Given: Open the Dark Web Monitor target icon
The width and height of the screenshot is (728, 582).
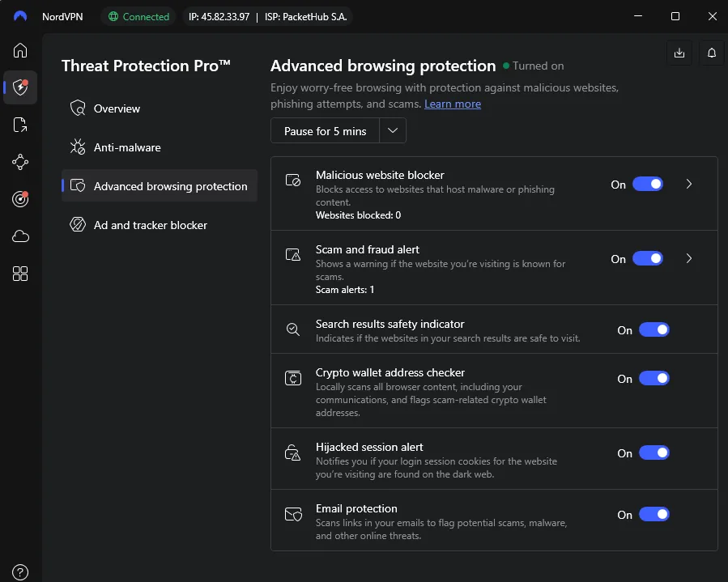Looking at the screenshot, I should pos(20,199).
